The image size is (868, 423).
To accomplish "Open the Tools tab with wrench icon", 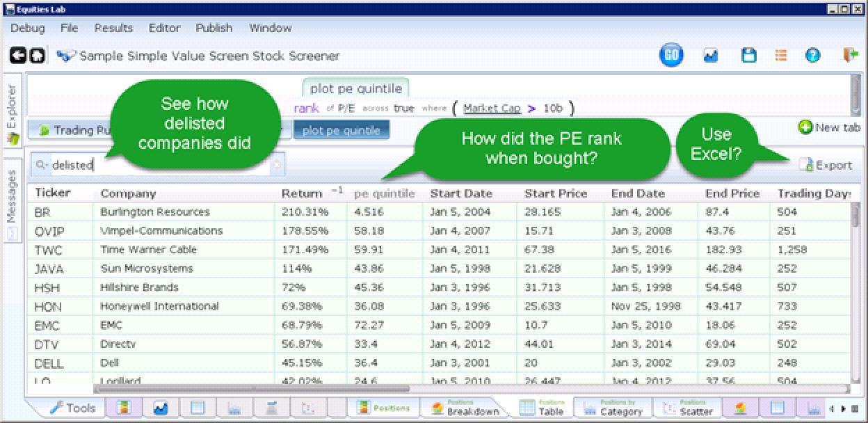I will click(x=72, y=408).
